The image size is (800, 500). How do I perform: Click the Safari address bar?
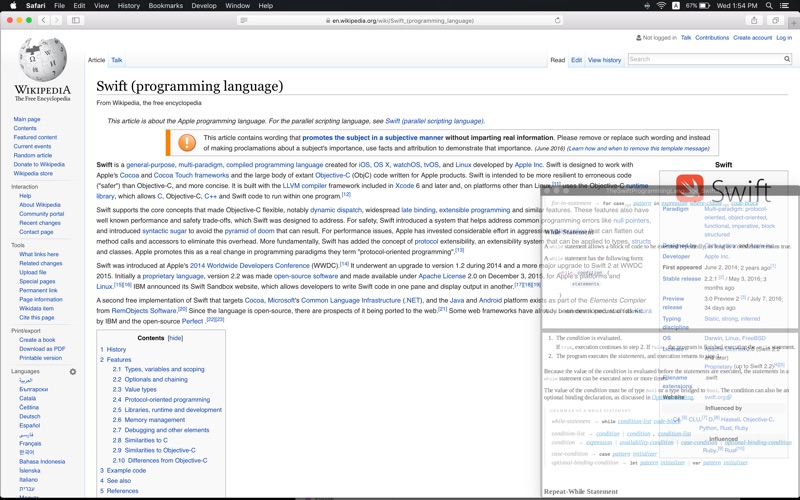(x=400, y=20)
